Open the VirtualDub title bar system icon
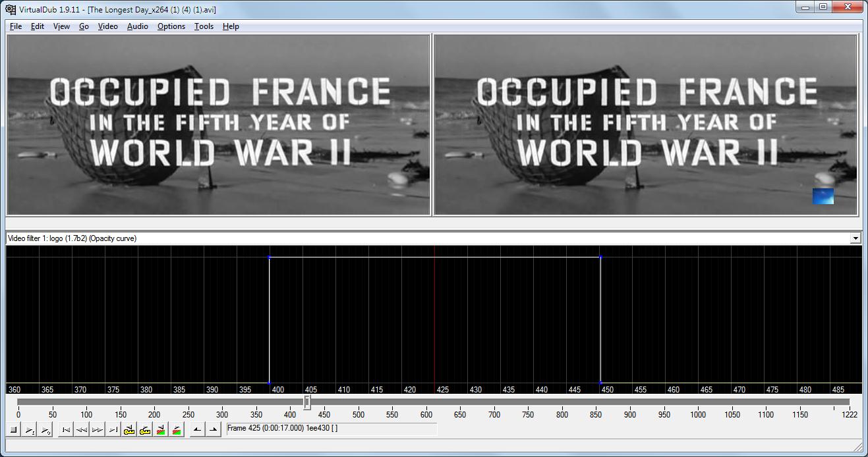Image resolution: width=868 pixels, height=457 pixels. point(11,9)
